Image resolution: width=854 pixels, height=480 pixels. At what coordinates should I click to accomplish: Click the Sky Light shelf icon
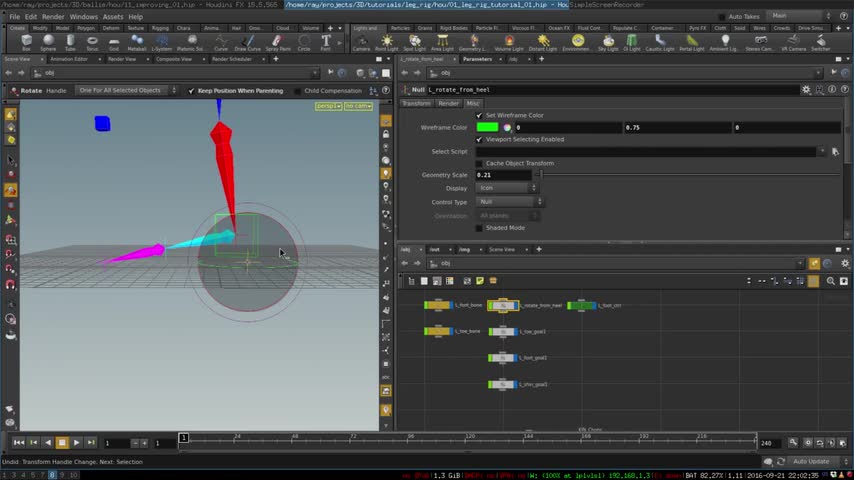(x=608, y=43)
